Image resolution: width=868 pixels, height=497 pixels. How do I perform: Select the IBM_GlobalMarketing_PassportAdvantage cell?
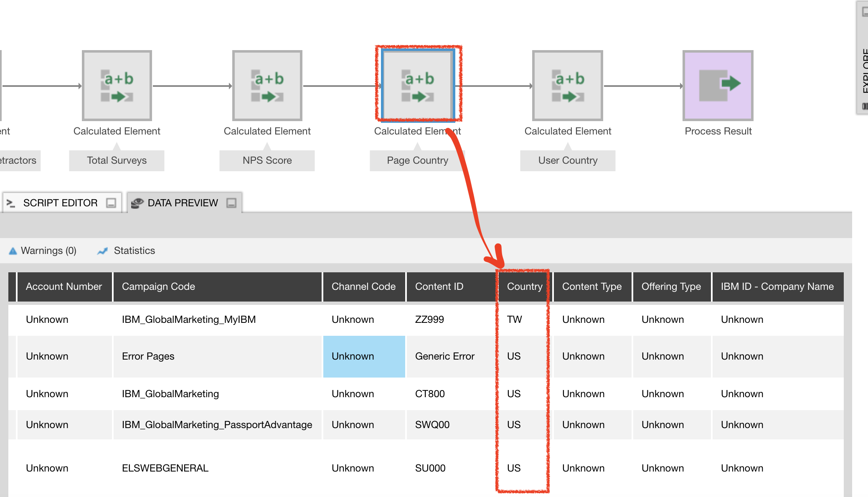coord(217,425)
